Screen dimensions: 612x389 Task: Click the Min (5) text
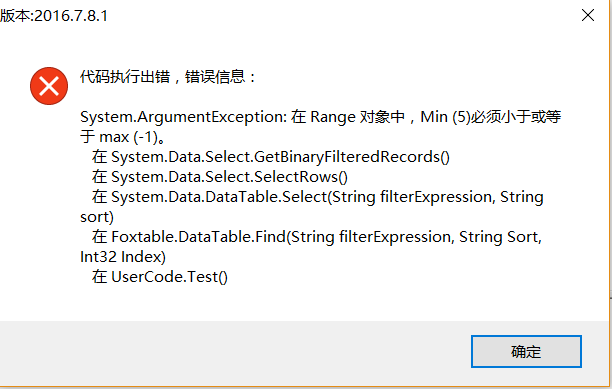[445, 117]
